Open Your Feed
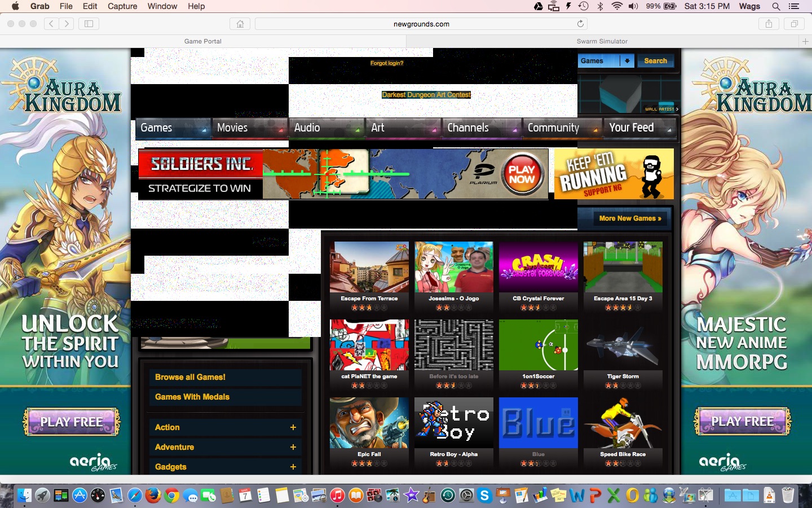Viewport: 812px width, 508px height. click(x=639, y=128)
